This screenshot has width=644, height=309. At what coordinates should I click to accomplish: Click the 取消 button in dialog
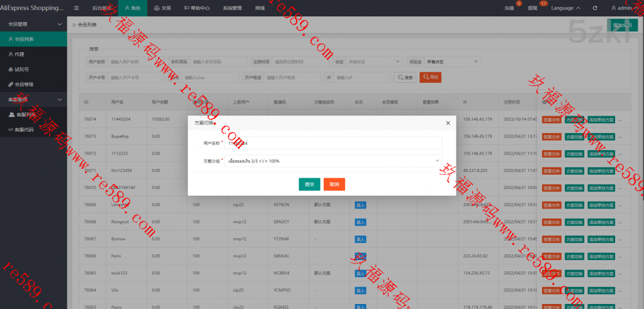pos(334,184)
